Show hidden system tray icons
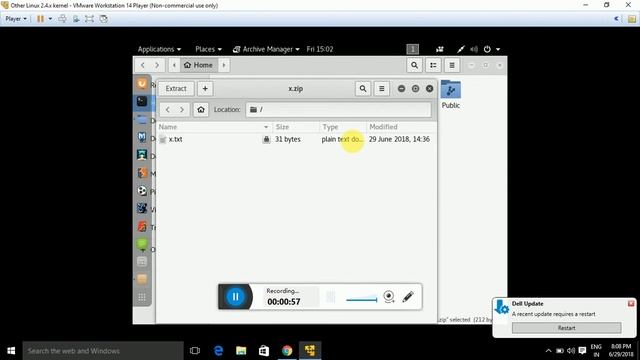This screenshot has height=360, width=640. coord(548,351)
